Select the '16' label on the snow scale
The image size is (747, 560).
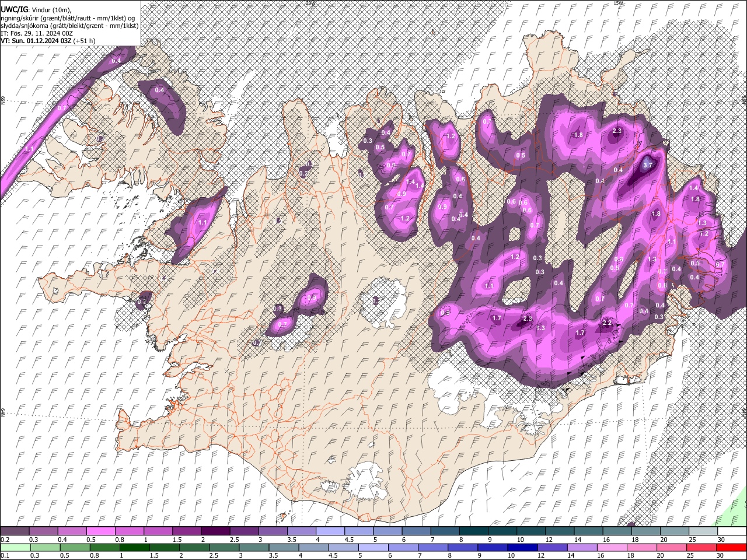pos(606,540)
